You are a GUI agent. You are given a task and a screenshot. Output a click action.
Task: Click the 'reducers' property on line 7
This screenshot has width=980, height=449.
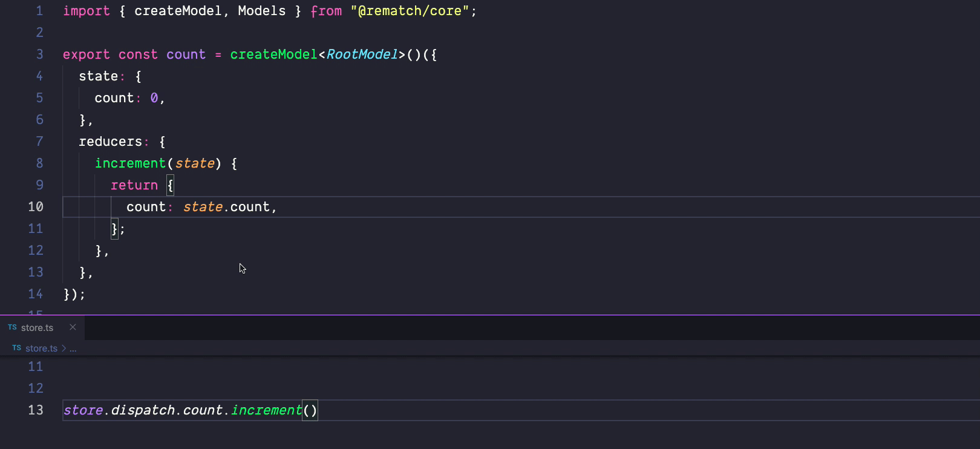pyautogui.click(x=110, y=142)
